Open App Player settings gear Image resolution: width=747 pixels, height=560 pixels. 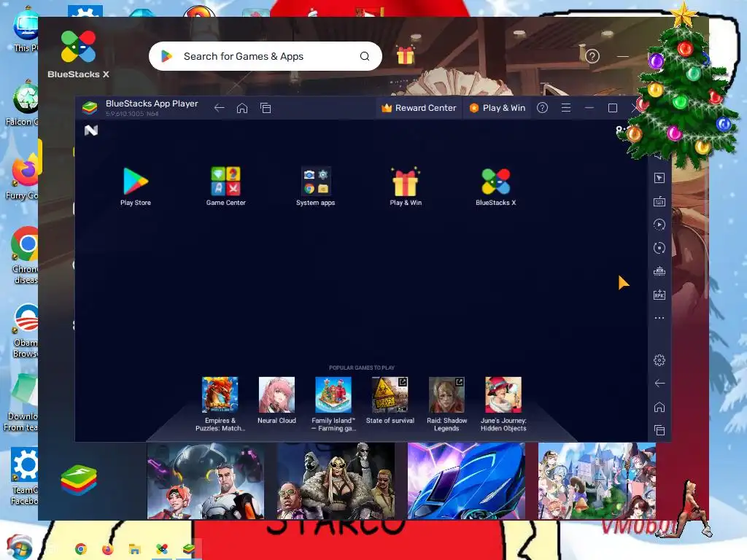point(659,360)
